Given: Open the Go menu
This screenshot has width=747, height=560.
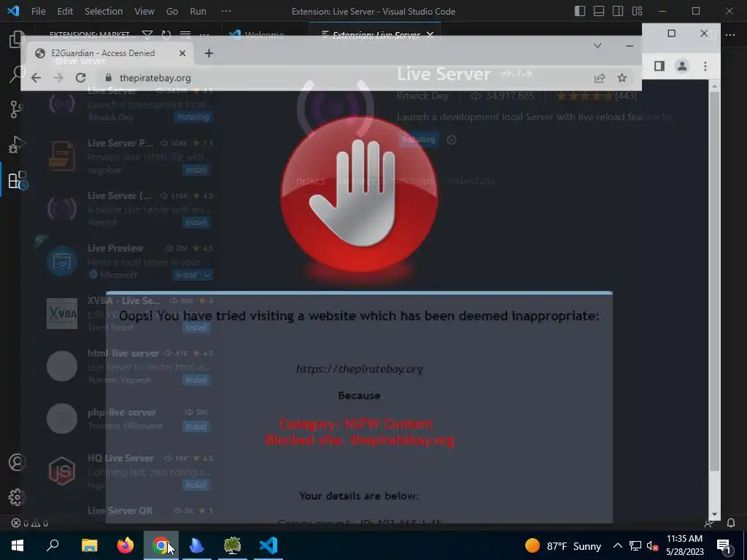Looking at the screenshot, I should click(x=172, y=11).
